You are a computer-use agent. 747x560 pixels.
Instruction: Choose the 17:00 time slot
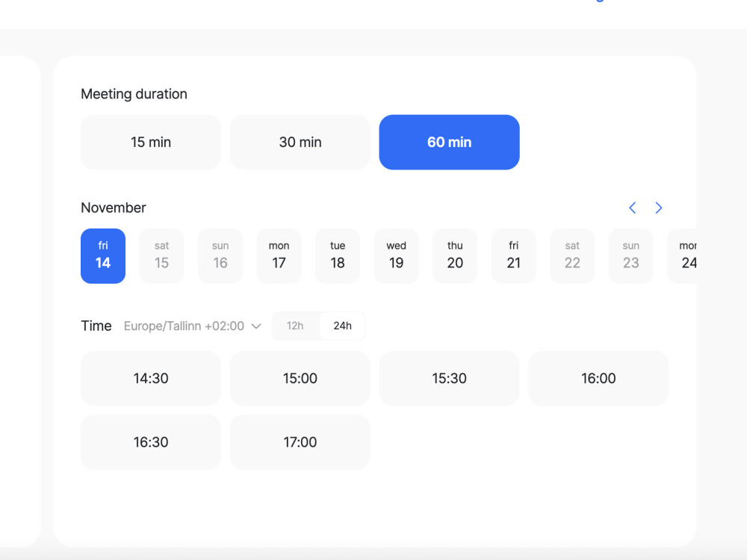coord(300,442)
